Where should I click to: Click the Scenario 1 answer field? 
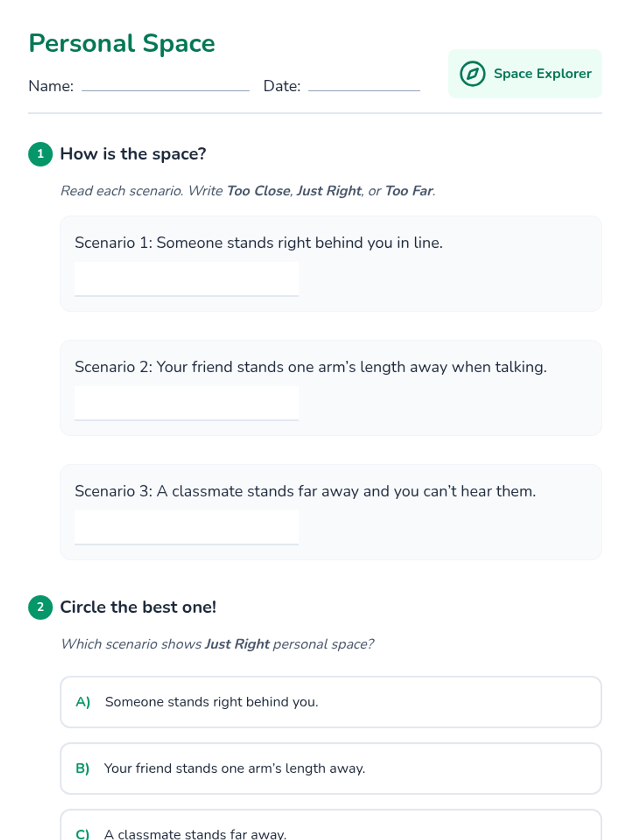tap(186, 279)
